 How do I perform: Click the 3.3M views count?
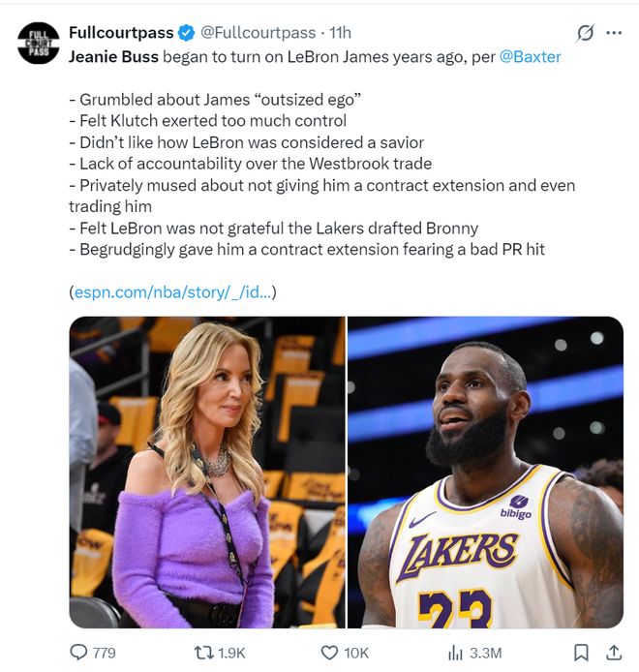tap(485, 653)
